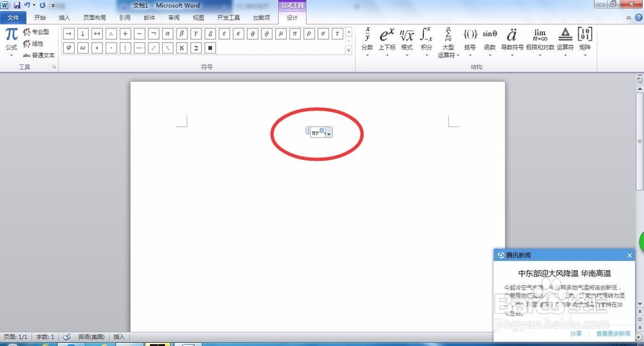This screenshot has height=346, width=644.
Task: Switch to the 页面布局 Page Layout tab
Action: [x=95, y=17]
